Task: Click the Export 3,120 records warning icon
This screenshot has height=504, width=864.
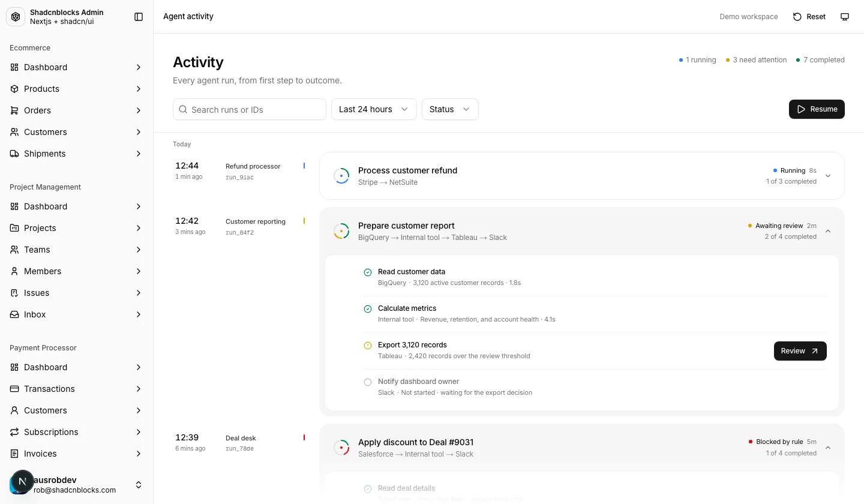Action: coord(368,346)
